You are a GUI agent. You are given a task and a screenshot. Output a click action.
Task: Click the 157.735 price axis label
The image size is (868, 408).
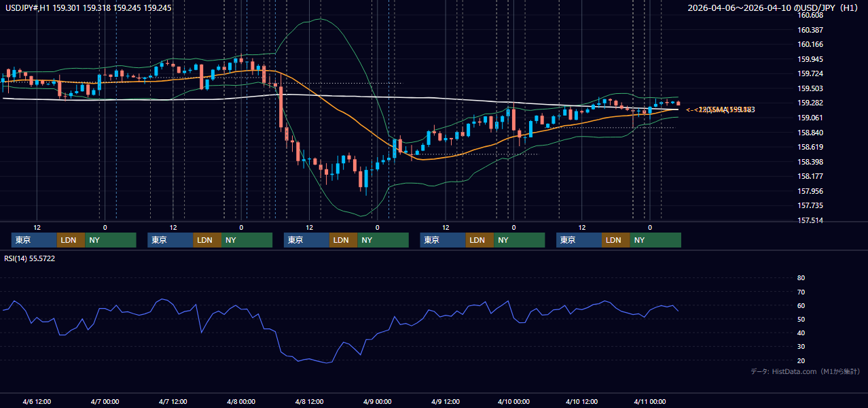[810, 205]
